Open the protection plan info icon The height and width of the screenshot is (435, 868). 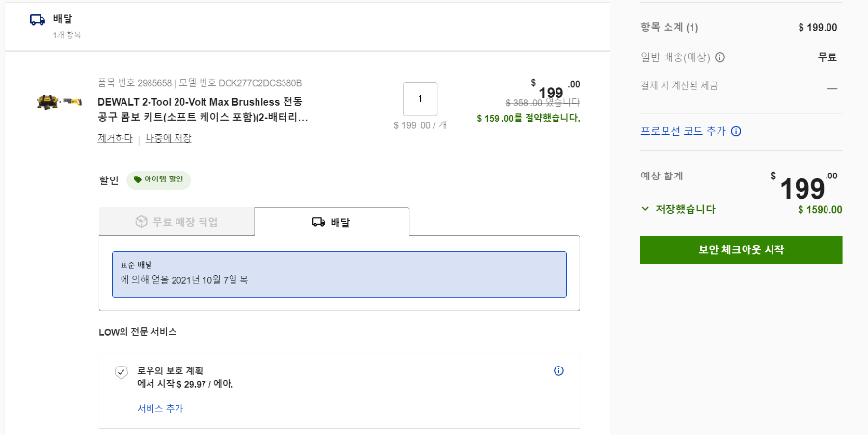click(x=558, y=370)
